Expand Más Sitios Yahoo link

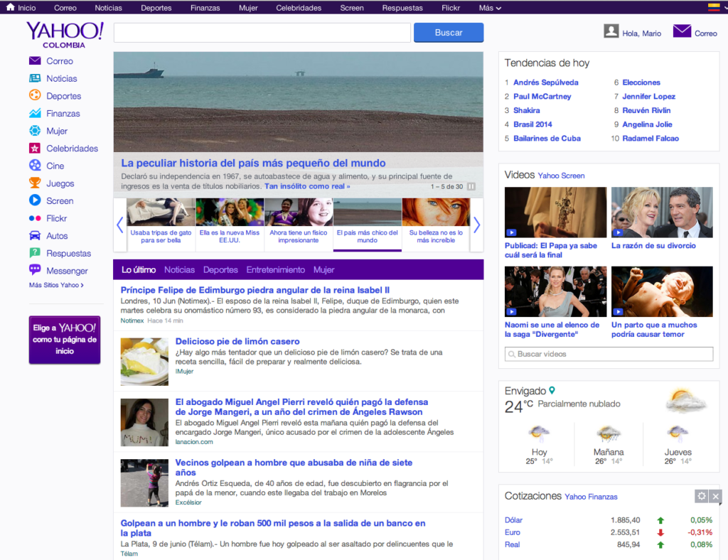click(x=56, y=286)
